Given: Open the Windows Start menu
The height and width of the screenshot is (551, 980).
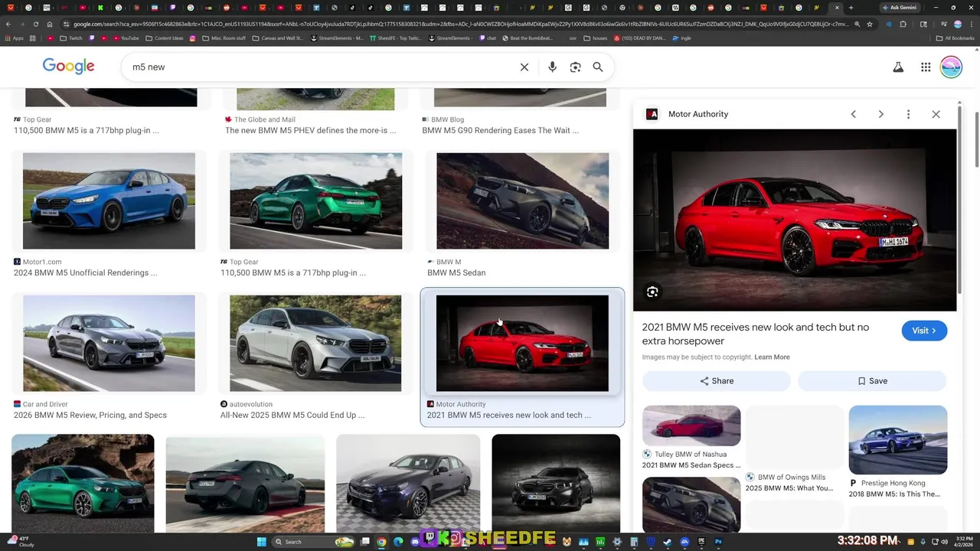Looking at the screenshot, I should coord(261,542).
